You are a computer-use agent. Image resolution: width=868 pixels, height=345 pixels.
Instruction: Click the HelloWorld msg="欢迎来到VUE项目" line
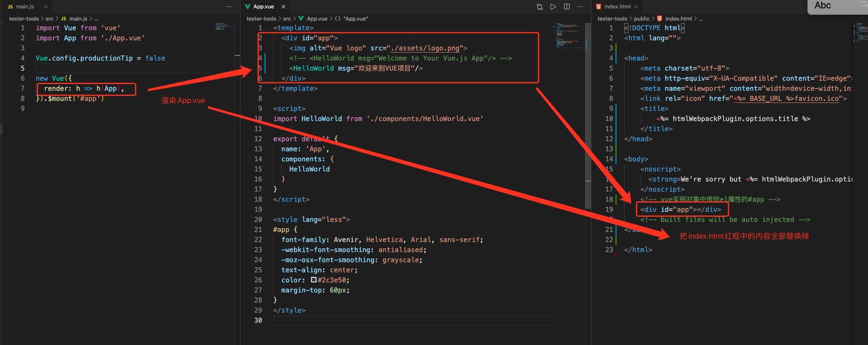(356, 68)
